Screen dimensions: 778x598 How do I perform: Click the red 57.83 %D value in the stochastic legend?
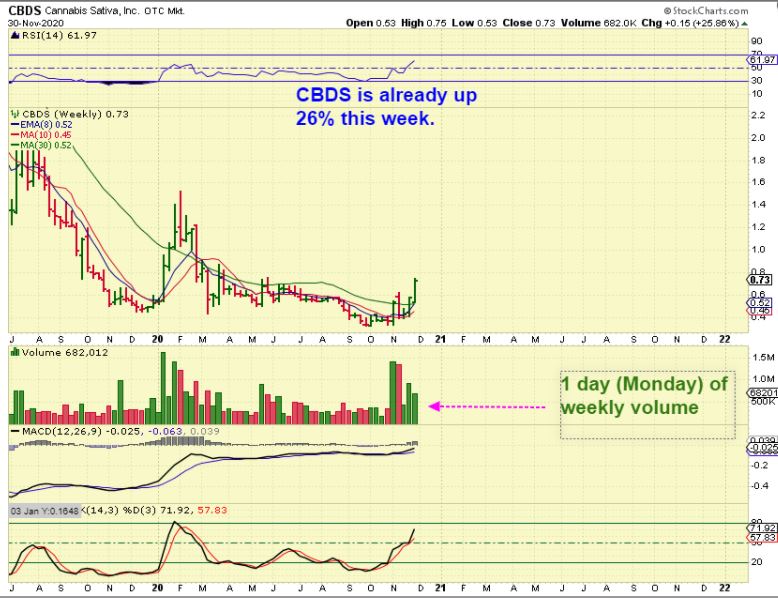point(212,510)
